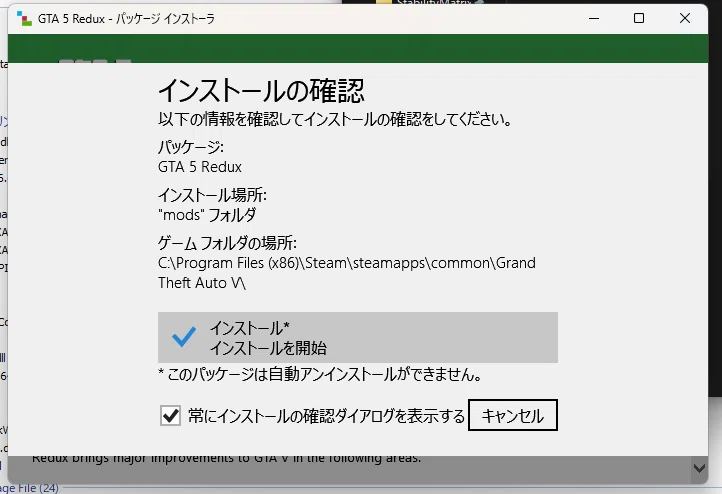Screen dimensions: 722x494
Task: Close the package installer window
Action: coord(685,18)
